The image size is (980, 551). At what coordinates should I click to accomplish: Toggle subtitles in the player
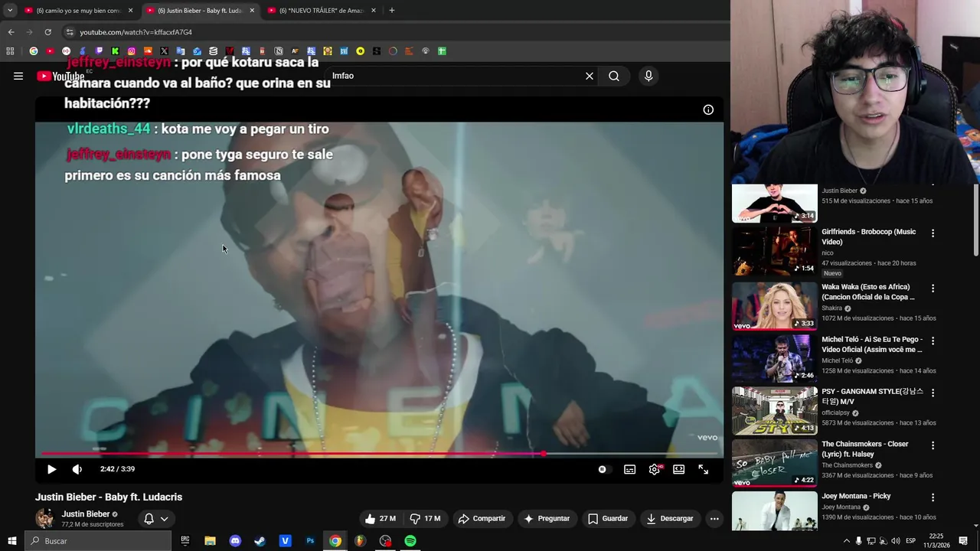tap(629, 469)
